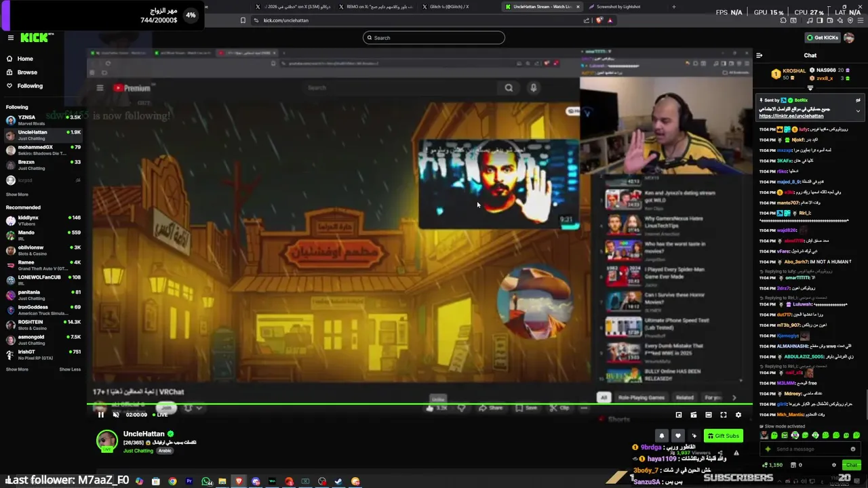Send message with green Chat button
The image size is (868, 488).
click(852, 465)
